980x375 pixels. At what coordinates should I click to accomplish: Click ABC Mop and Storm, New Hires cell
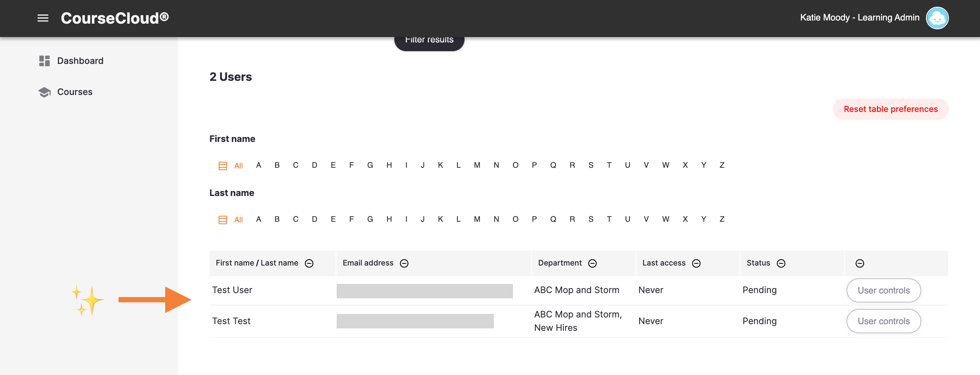[x=578, y=321]
